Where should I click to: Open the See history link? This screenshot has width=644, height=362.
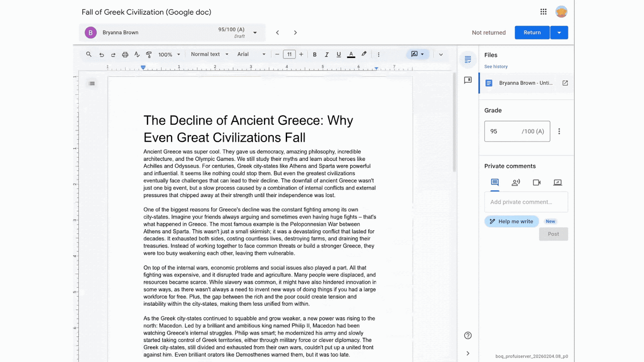pyautogui.click(x=496, y=67)
